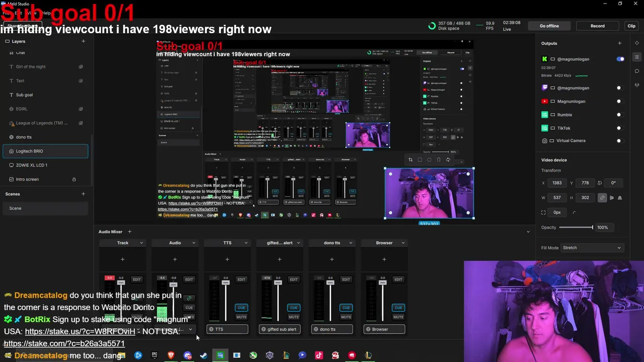Open Brave browser from the taskbar
The width and height of the screenshot is (644, 362).
171,355
